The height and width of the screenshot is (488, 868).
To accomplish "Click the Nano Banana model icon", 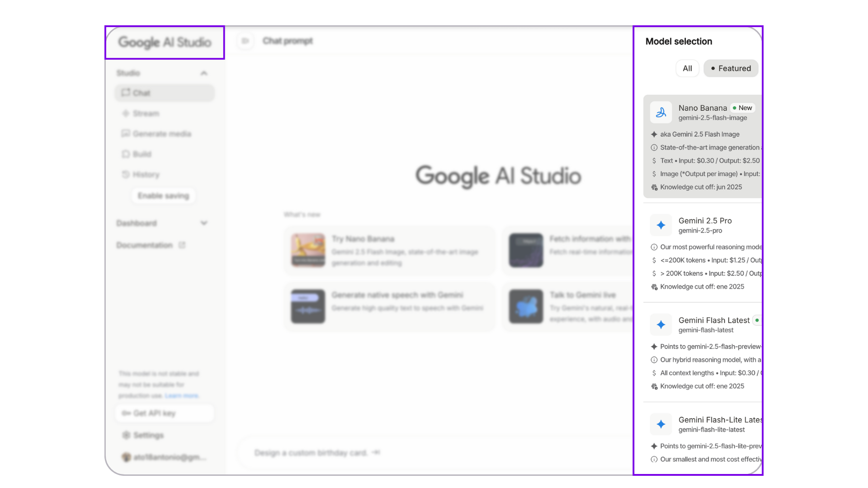I will point(661,113).
